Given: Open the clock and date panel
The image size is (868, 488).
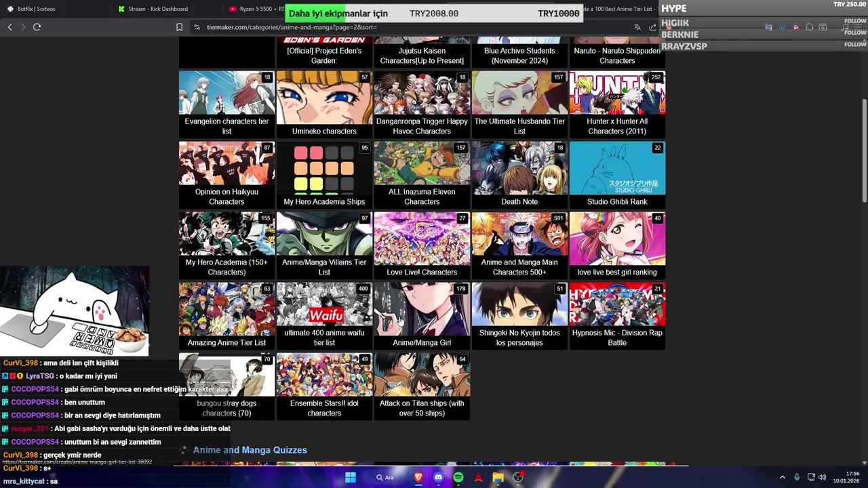Looking at the screenshot, I should pyautogui.click(x=848, y=477).
